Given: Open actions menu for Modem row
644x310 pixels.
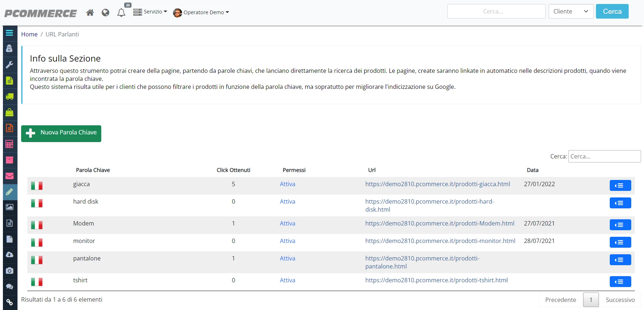Looking at the screenshot, I should (620, 225).
